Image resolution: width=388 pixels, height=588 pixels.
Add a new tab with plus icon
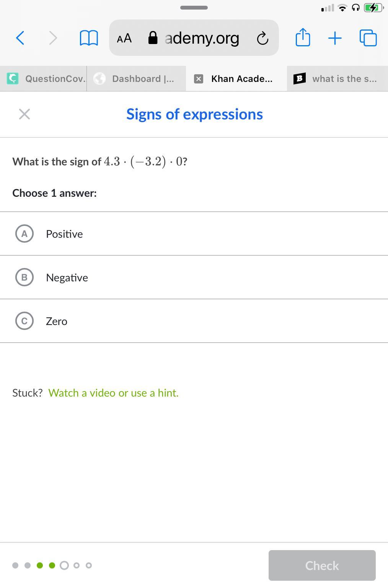point(335,38)
